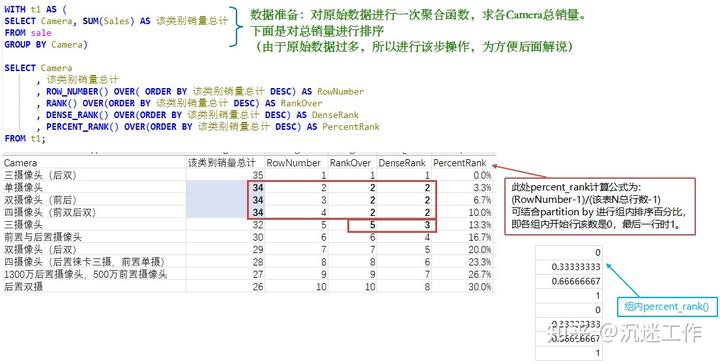The width and height of the screenshot is (720, 364).
Task: Select the RowNumber column header
Action: point(296,163)
